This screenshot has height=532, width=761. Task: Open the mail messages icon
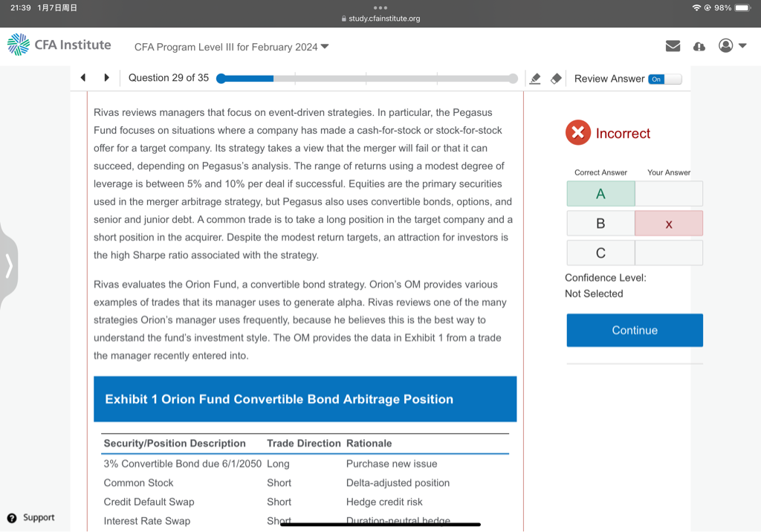673,46
